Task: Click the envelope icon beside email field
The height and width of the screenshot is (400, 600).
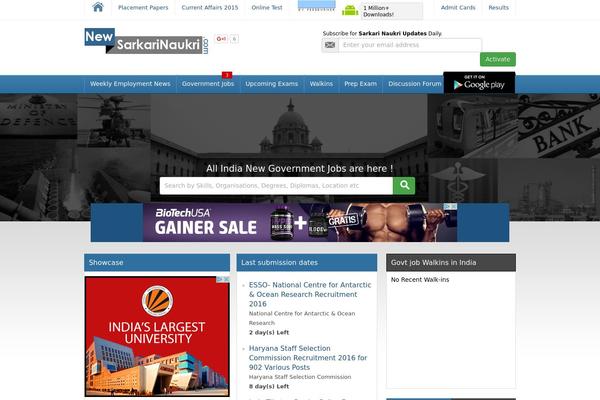Action: (x=330, y=45)
